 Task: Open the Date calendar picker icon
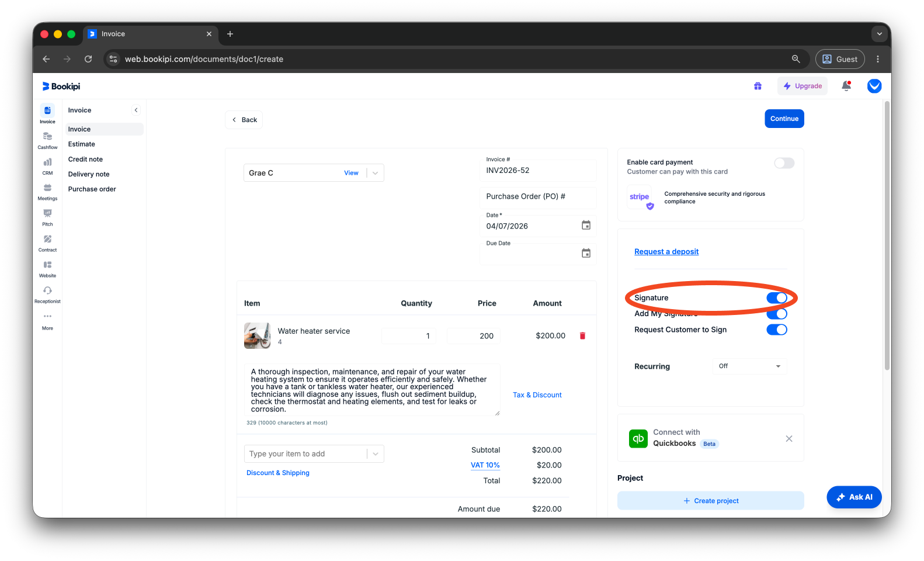[x=586, y=225]
